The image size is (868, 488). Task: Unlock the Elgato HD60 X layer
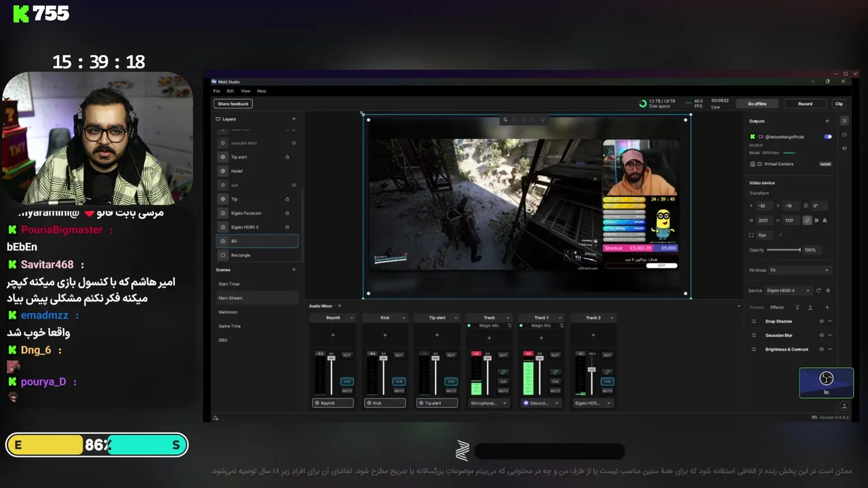(287, 227)
